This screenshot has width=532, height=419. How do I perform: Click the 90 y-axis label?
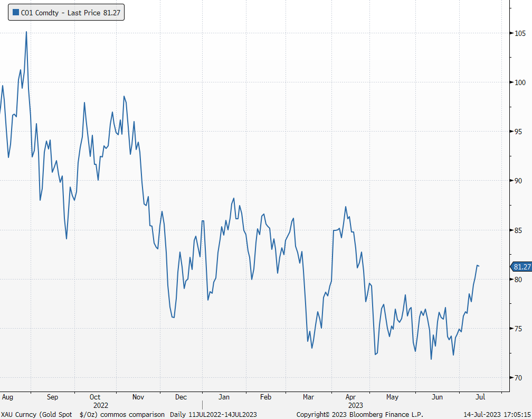(x=518, y=181)
